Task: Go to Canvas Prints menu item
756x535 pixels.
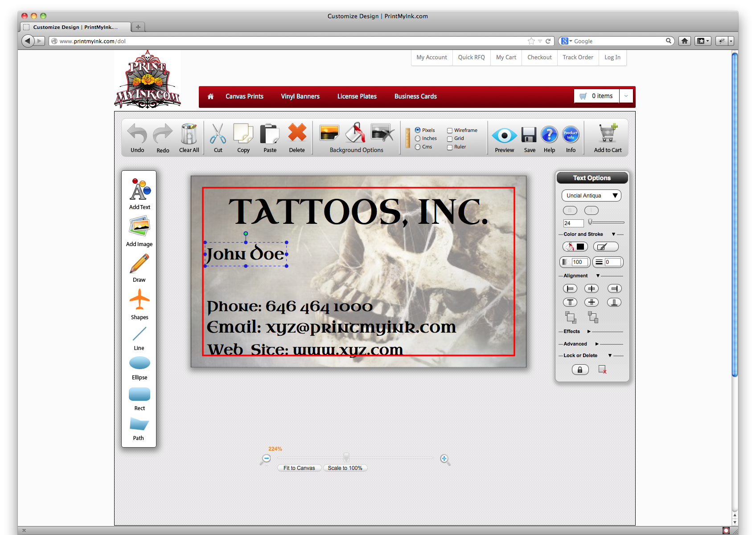Action: 244,96
